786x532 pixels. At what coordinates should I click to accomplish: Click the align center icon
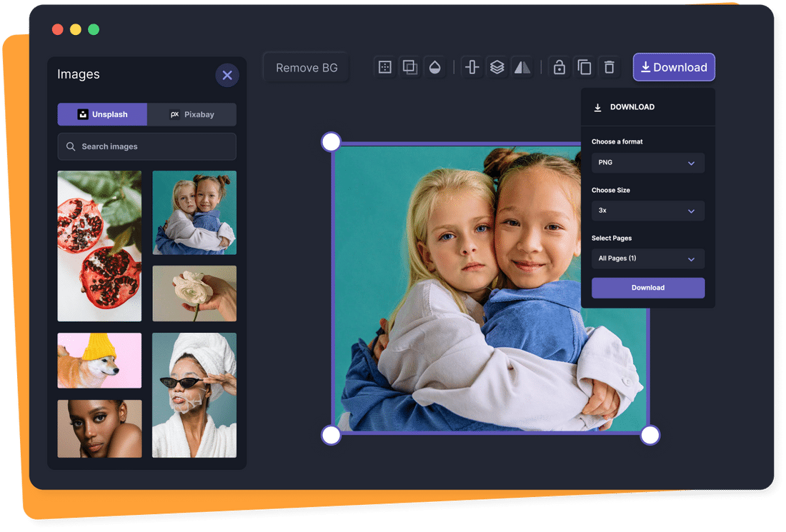[x=472, y=66]
